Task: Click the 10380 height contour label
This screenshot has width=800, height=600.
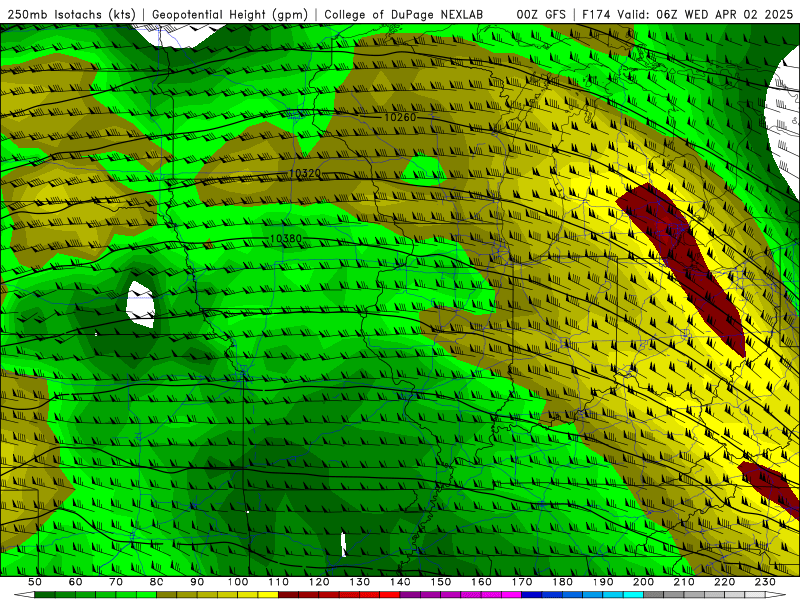Action: [286, 238]
